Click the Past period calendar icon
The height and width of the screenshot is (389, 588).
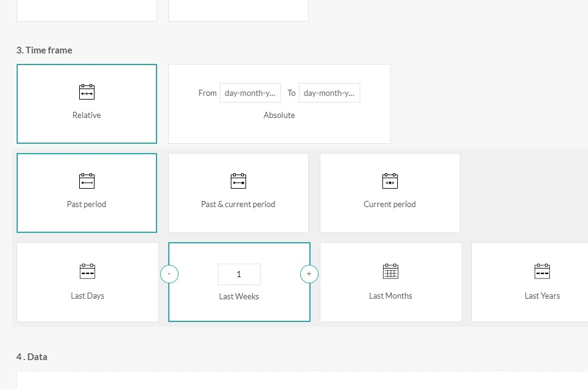point(87,181)
